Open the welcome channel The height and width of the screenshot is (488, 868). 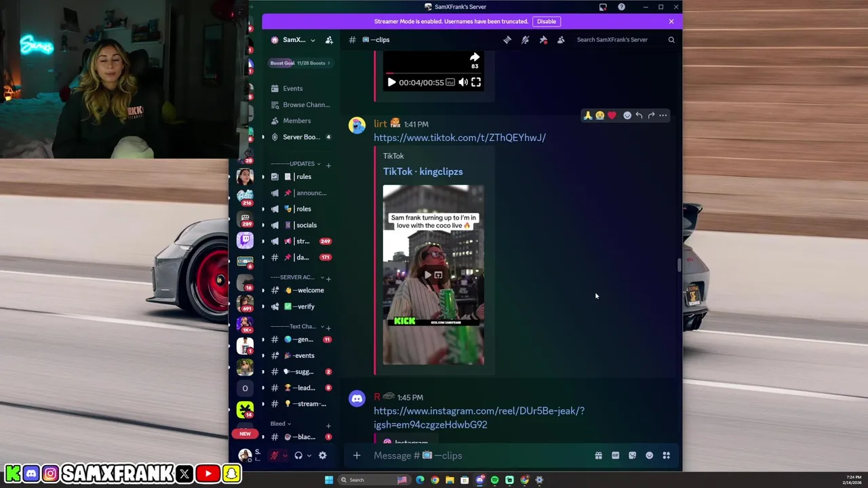[302, 290]
